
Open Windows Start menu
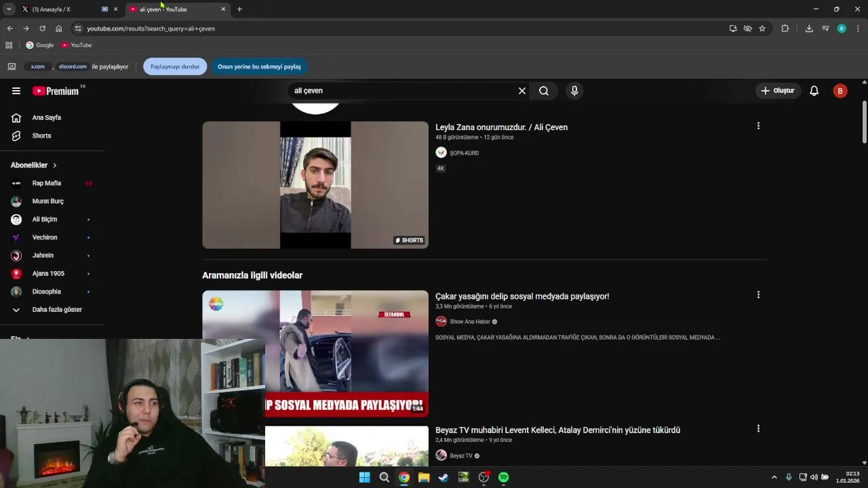pyautogui.click(x=364, y=477)
